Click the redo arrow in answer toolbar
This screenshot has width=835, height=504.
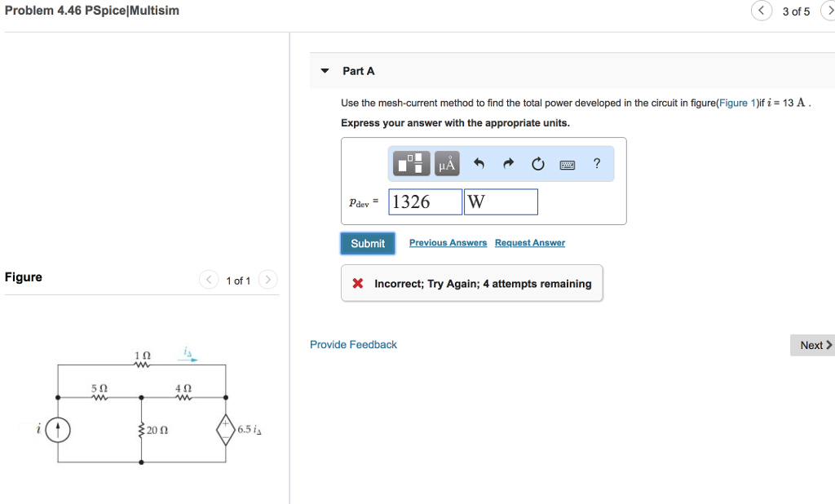click(508, 163)
